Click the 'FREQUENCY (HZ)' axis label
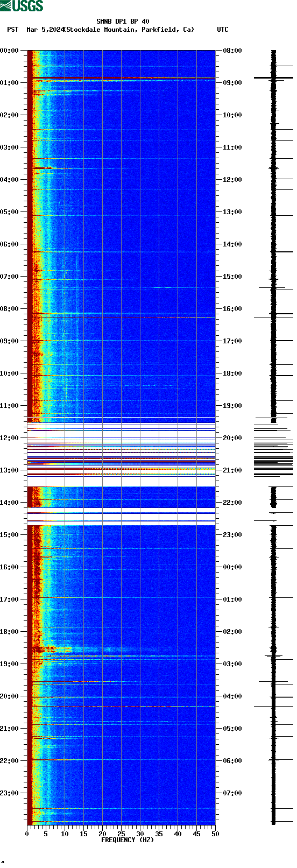Viewport: 297px width, 868px height. pyautogui.click(x=128, y=840)
